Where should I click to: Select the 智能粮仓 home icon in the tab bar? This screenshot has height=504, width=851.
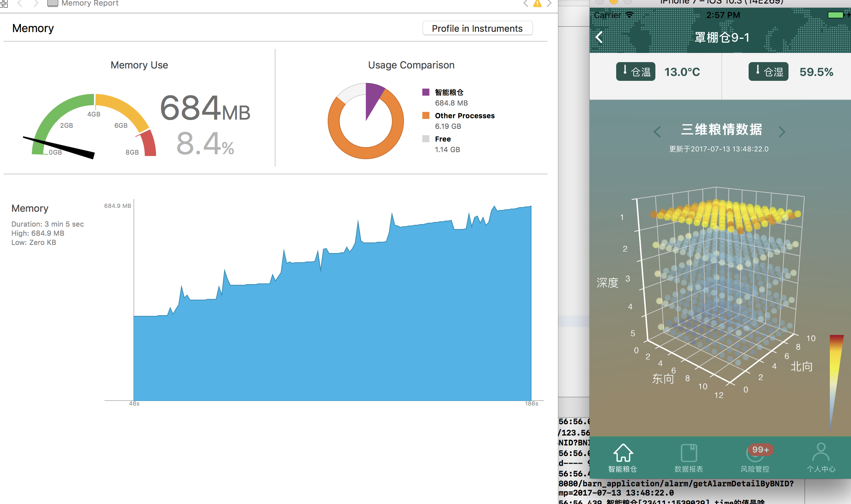point(623,453)
